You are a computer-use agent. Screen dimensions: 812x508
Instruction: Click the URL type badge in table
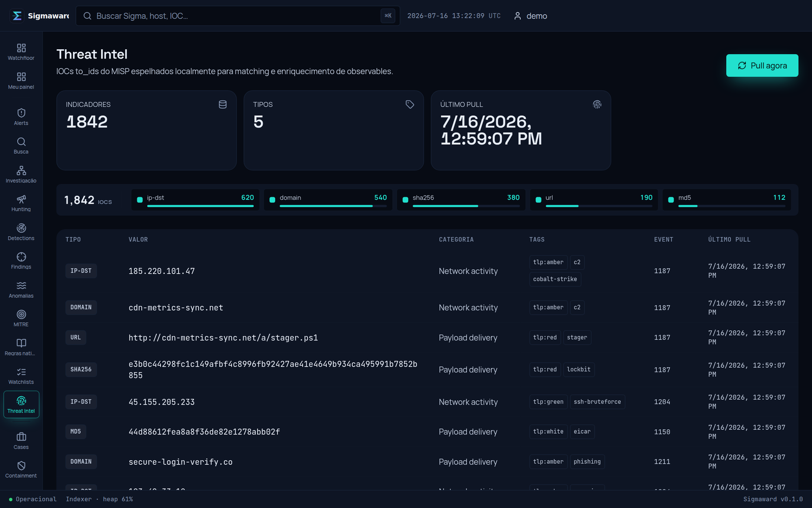pos(76,337)
